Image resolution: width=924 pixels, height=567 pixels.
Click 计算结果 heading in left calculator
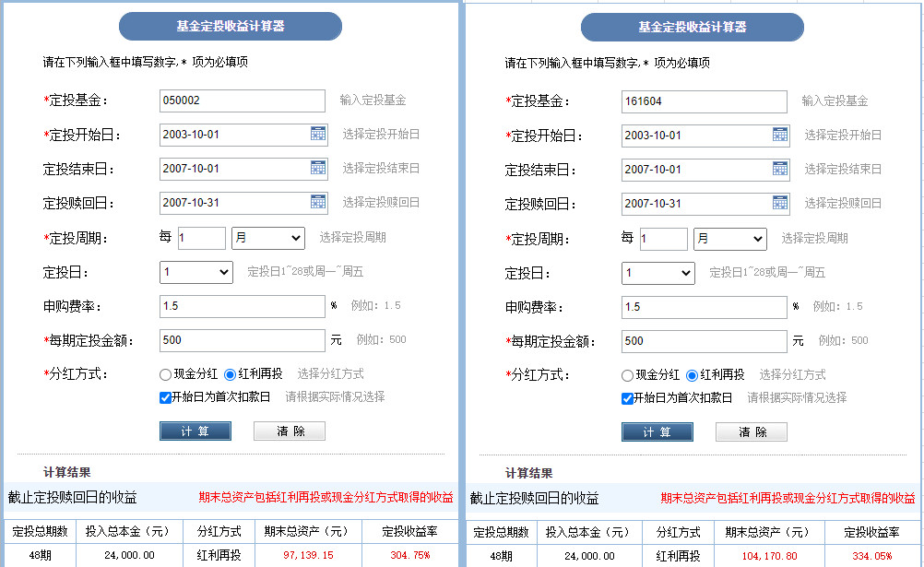coord(66,472)
